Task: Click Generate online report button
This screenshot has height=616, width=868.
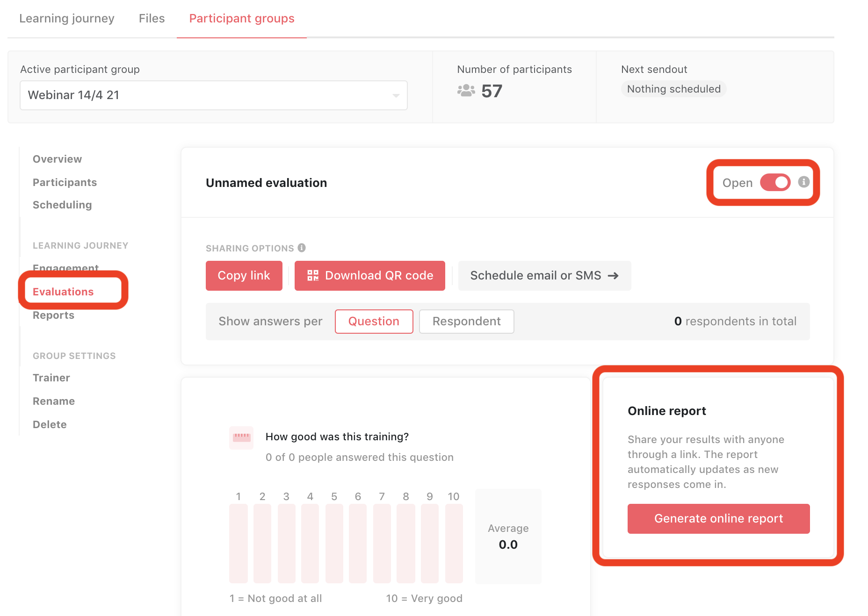Action: tap(719, 519)
